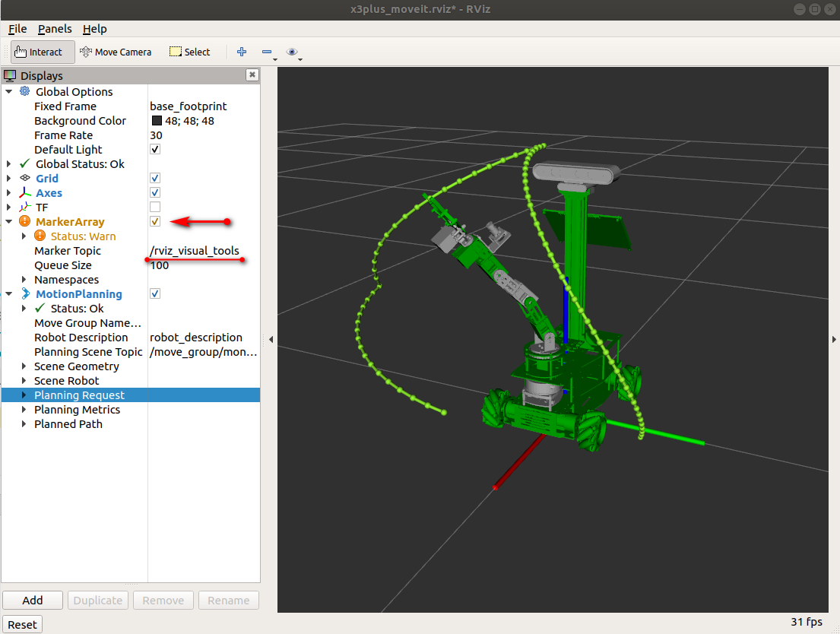Toggle the Default Light checkbox
840x634 pixels.
tap(155, 149)
